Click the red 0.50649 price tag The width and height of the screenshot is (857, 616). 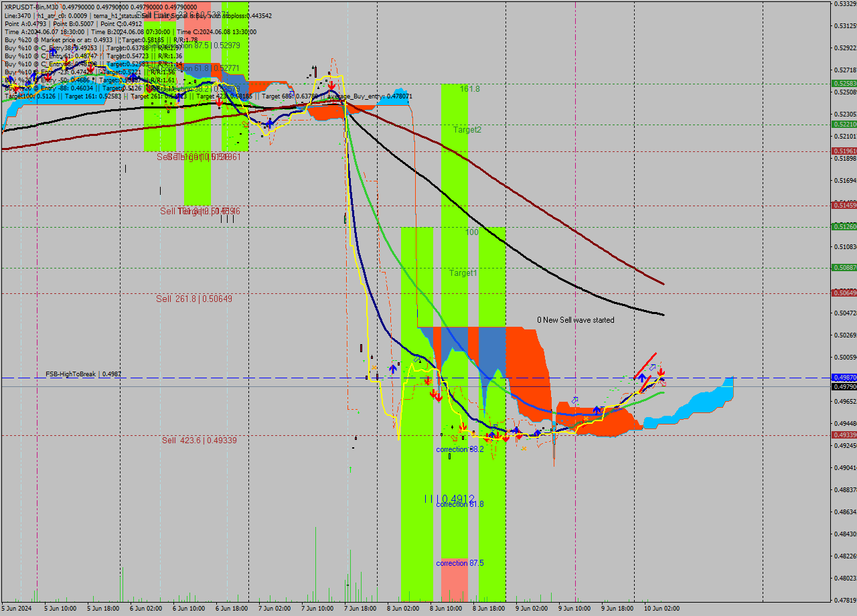click(x=844, y=293)
